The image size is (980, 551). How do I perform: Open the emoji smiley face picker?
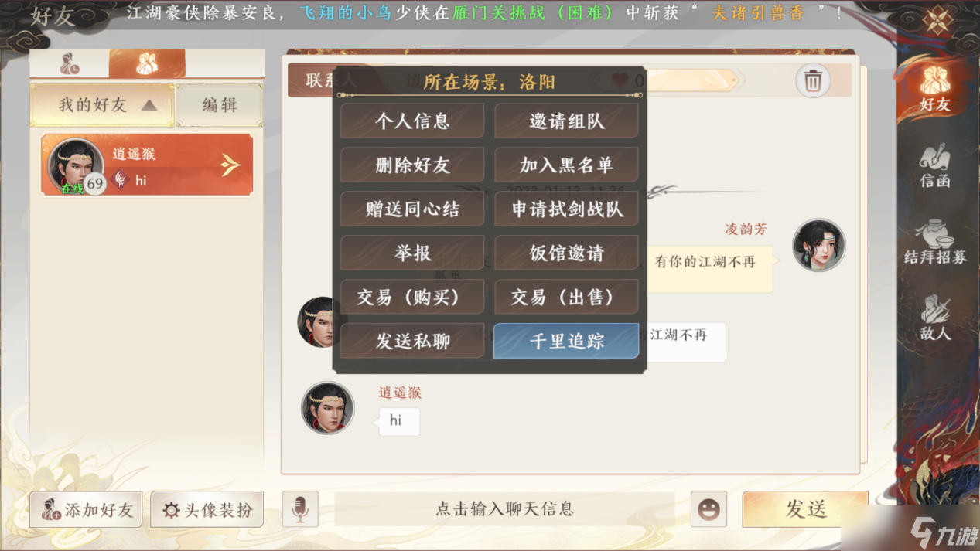[x=709, y=508]
